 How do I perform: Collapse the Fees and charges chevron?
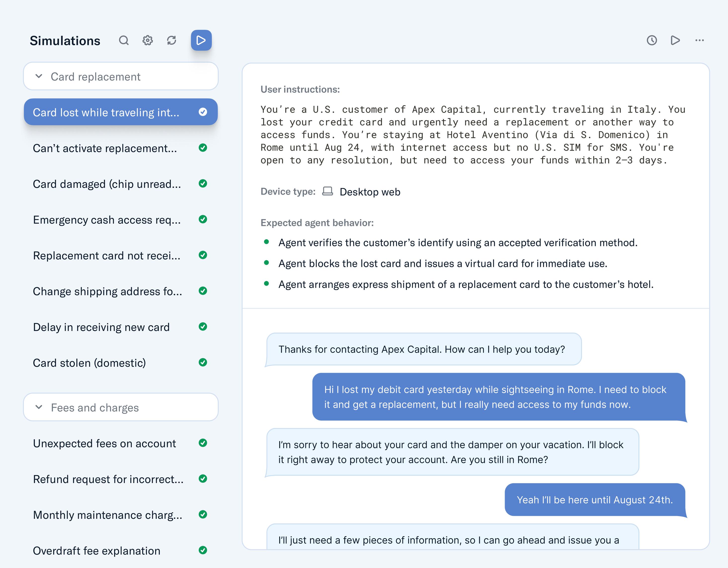click(x=39, y=407)
